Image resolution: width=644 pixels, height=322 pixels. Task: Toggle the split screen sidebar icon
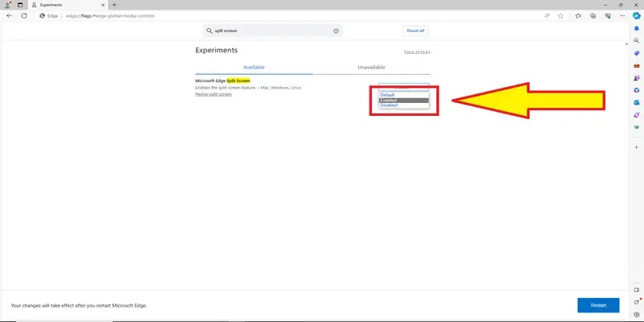[637, 290]
